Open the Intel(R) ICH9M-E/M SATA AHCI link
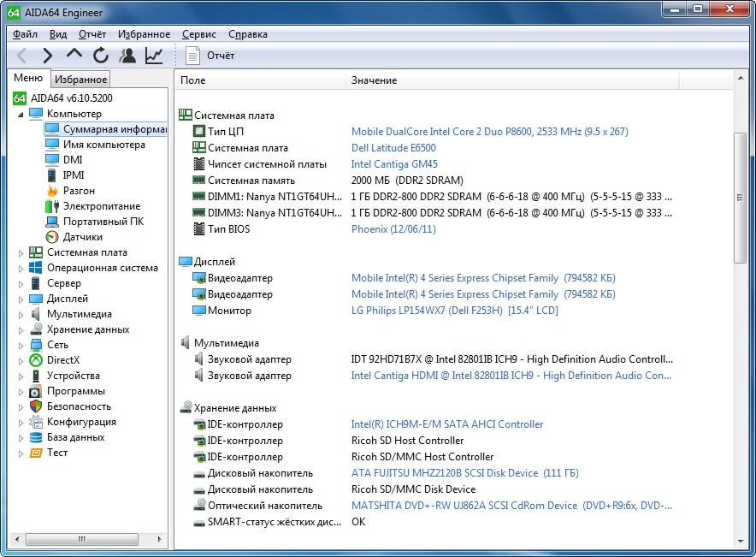This screenshot has height=557, width=756. pos(447,424)
